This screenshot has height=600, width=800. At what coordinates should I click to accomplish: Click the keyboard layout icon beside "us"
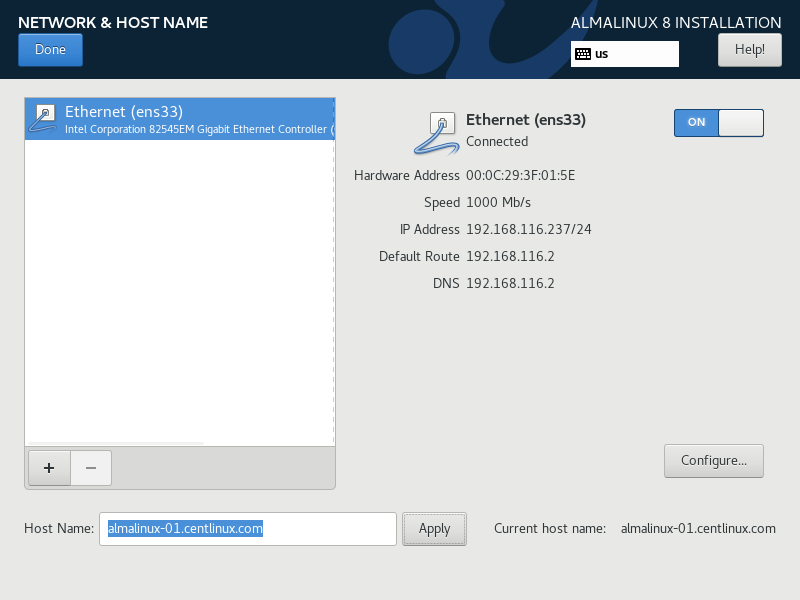(x=584, y=53)
